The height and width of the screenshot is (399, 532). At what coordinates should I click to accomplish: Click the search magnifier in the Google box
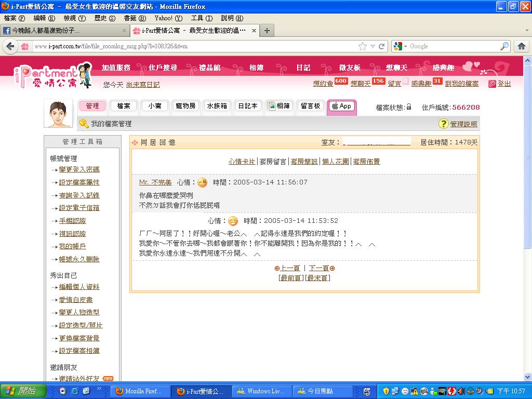504,46
